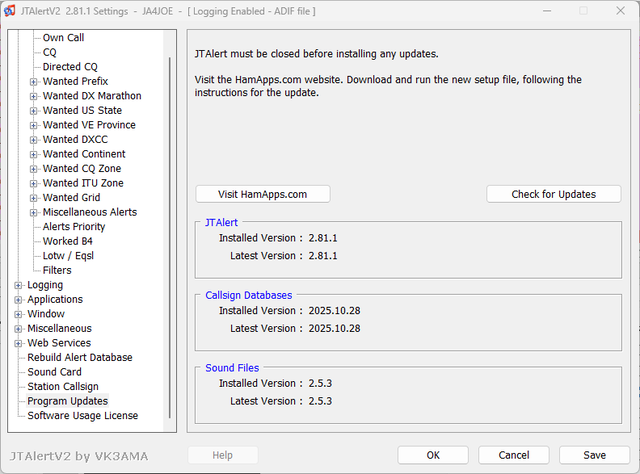Click the settings tree vertical scrollbar
The image size is (640, 474).
coord(169,237)
